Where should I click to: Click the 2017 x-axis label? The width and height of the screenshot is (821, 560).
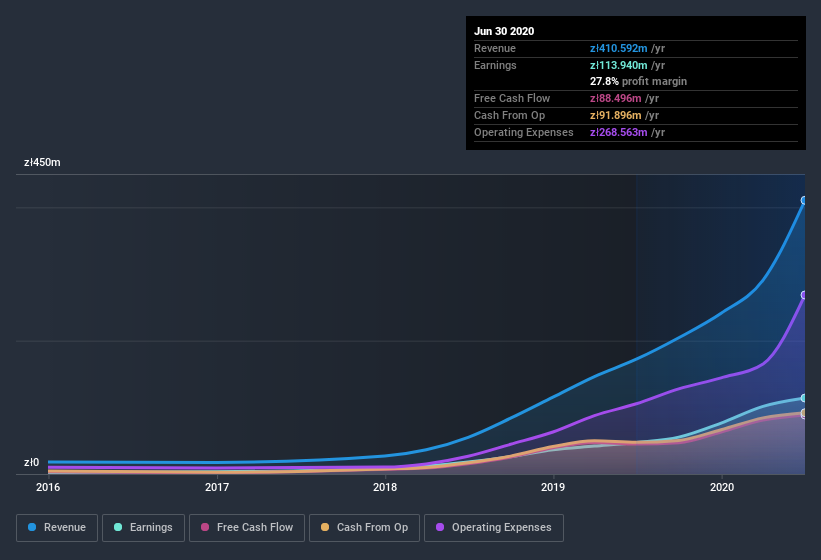click(x=217, y=487)
